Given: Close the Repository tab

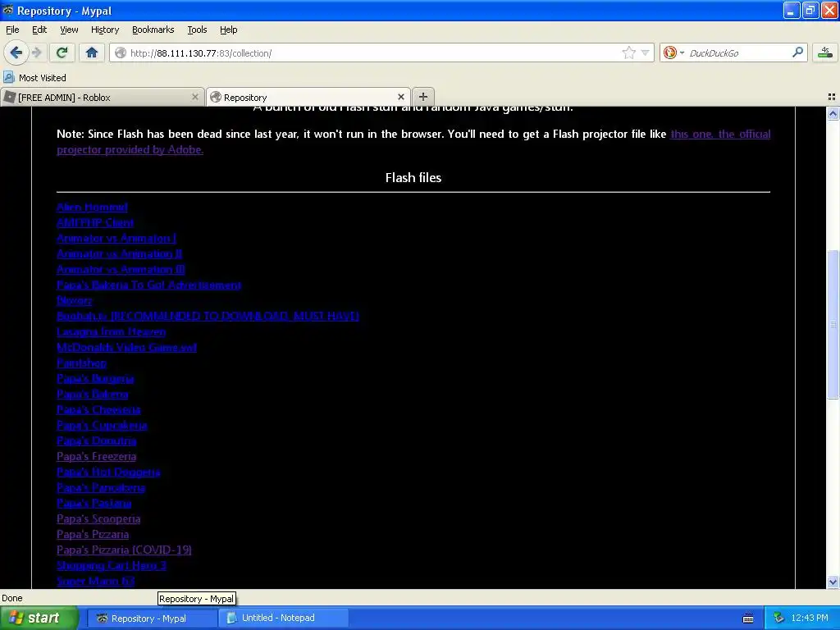Looking at the screenshot, I should [400, 97].
